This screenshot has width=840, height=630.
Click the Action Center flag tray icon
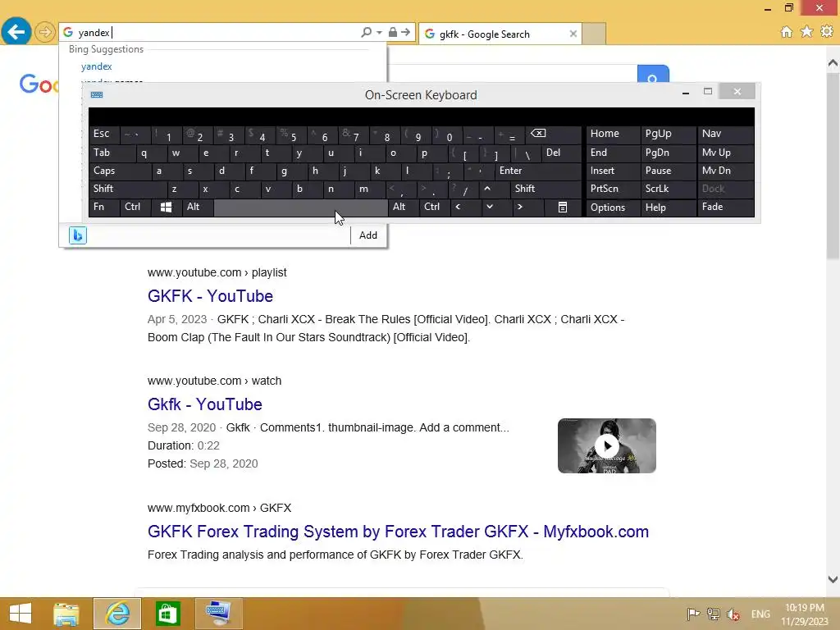[693, 614]
